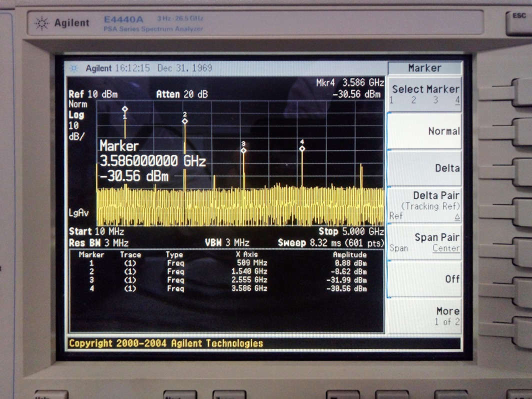Click marker 4 diamond on the trace
This screenshot has width=532, height=399.
click(x=302, y=148)
